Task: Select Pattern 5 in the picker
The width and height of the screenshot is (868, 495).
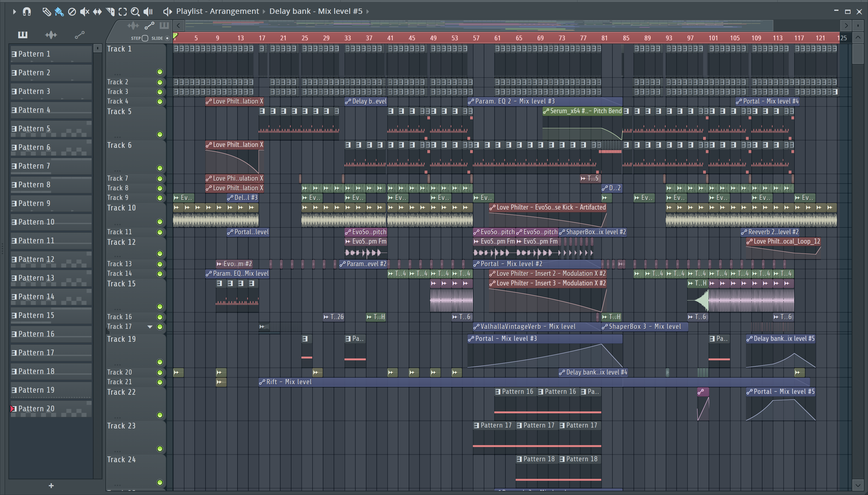Action: point(51,129)
